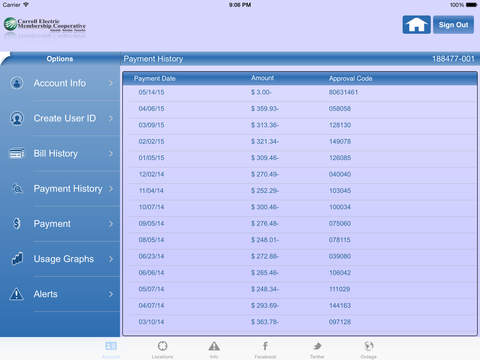Click the Alerts warning triangle icon
Screen dimensions: 480x360
pyautogui.click(x=16, y=294)
